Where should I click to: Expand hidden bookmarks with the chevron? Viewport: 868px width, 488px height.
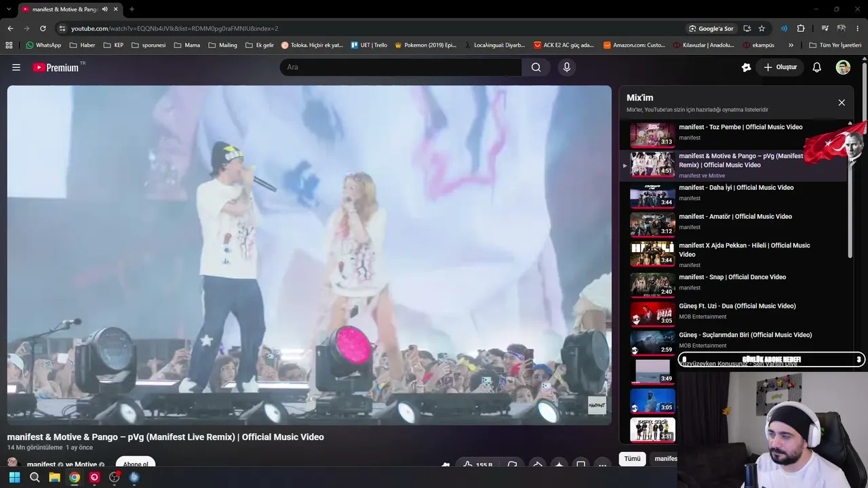coord(791,45)
